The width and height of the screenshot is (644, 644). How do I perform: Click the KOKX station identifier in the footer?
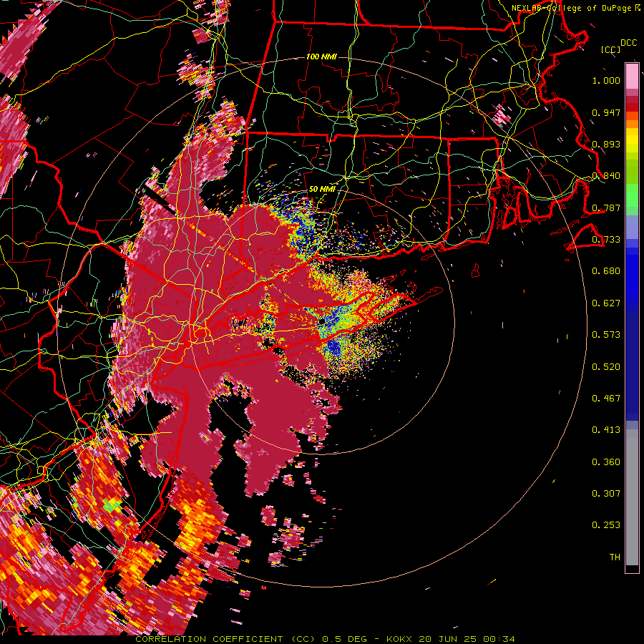coord(401,639)
